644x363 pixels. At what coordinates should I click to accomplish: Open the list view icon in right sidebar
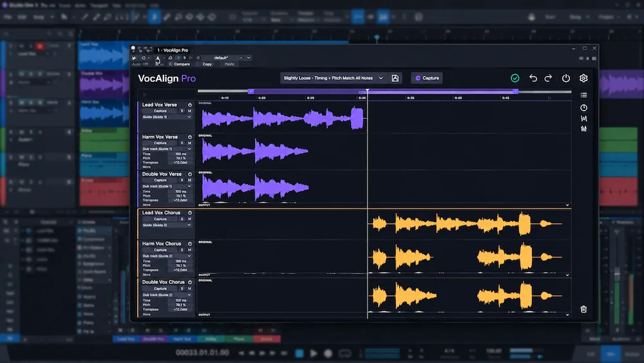click(x=583, y=95)
